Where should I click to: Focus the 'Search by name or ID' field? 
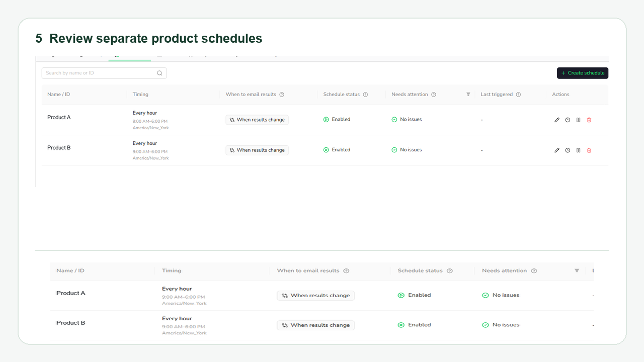[x=104, y=73]
